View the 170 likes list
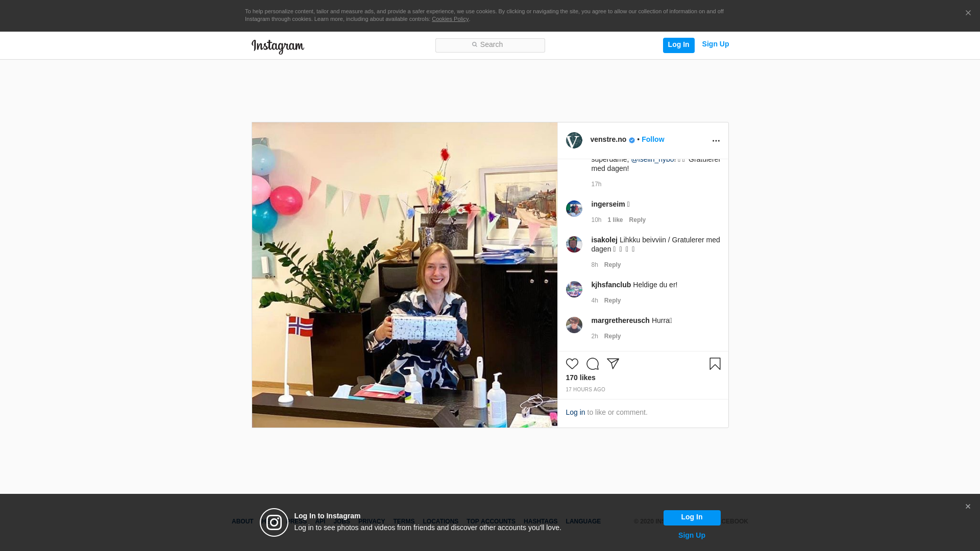980x551 pixels. point(580,378)
